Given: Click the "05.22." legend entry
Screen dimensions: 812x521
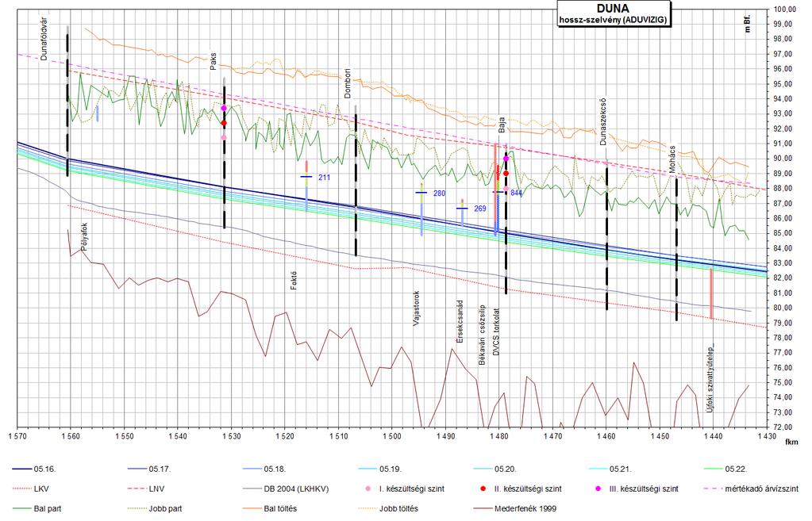Looking at the screenshot, I should click(x=724, y=469).
